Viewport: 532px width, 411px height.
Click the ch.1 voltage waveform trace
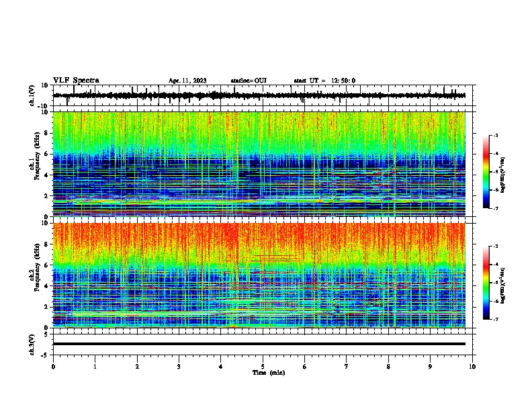[259, 95]
